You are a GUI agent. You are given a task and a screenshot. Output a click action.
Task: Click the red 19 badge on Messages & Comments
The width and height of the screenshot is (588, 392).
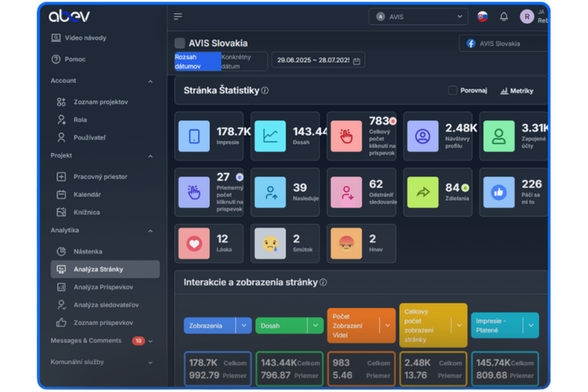[x=138, y=340]
